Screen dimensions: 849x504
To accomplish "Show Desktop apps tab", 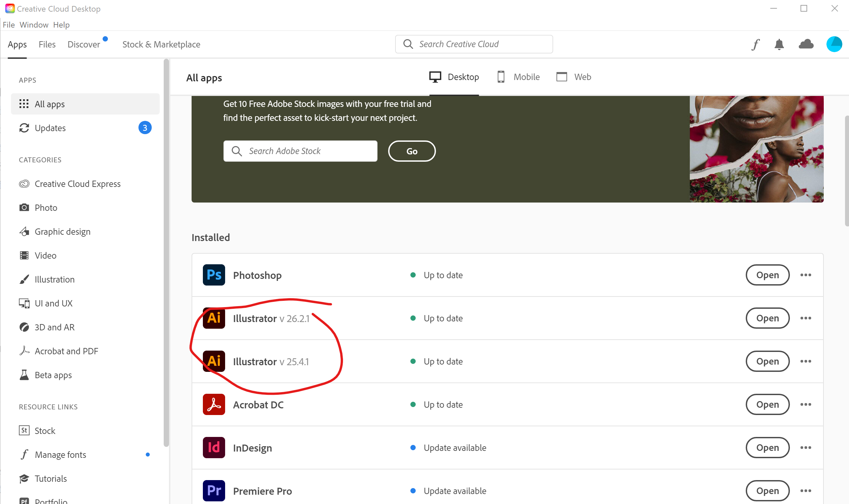I will pyautogui.click(x=454, y=77).
